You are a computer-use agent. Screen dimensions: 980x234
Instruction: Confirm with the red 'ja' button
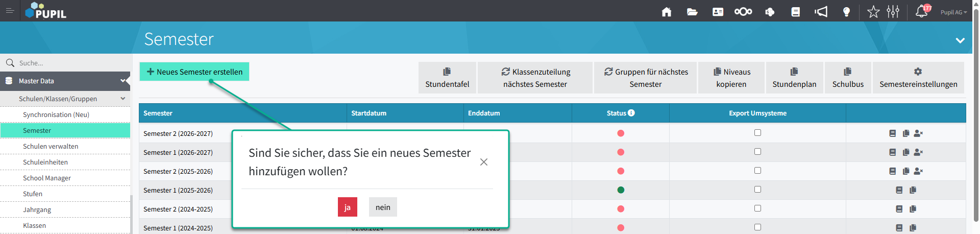347,207
